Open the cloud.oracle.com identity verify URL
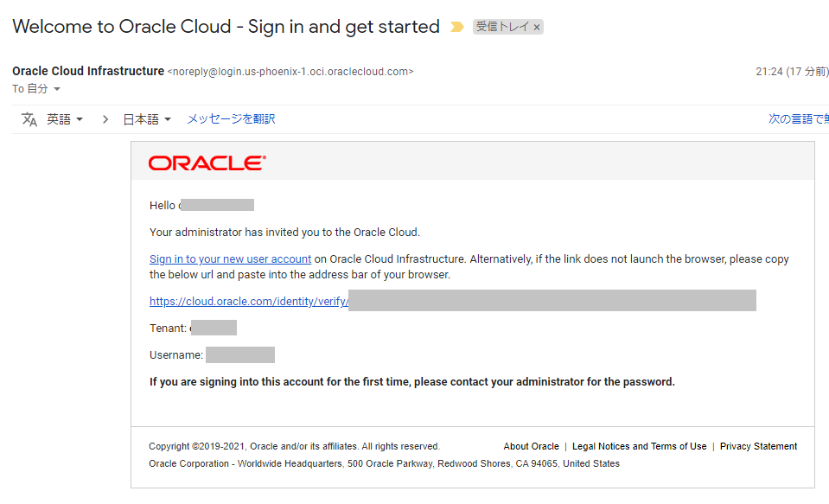The height and width of the screenshot is (504, 829). pyautogui.click(x=248, y=302)
